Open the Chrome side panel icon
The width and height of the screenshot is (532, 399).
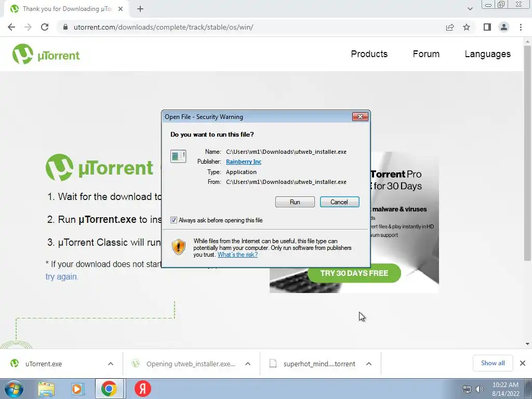click(487, 27)
